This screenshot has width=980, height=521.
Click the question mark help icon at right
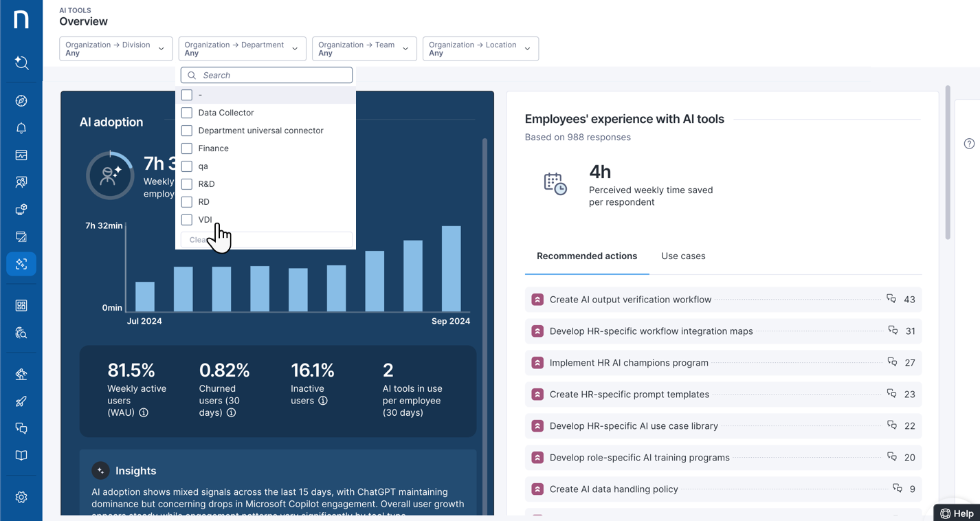point(969,144)
